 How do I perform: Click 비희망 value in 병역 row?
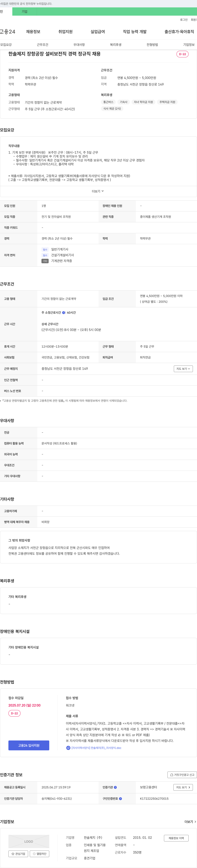45,522
